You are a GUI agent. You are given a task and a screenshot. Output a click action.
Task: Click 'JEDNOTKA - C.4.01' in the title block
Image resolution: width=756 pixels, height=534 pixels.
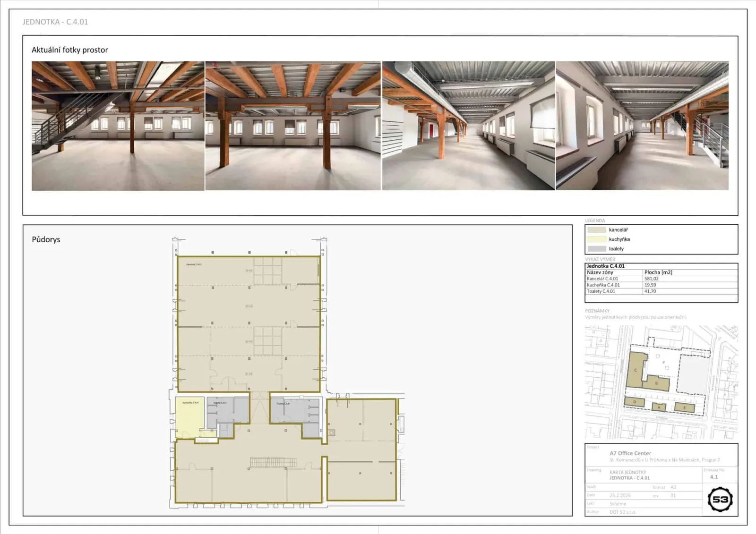pos(630,478)
